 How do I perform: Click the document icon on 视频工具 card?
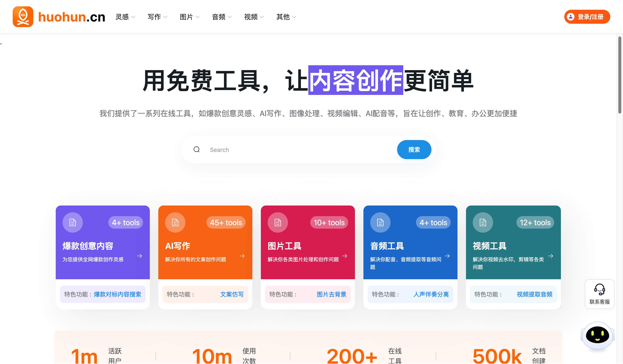coord(483,222)
